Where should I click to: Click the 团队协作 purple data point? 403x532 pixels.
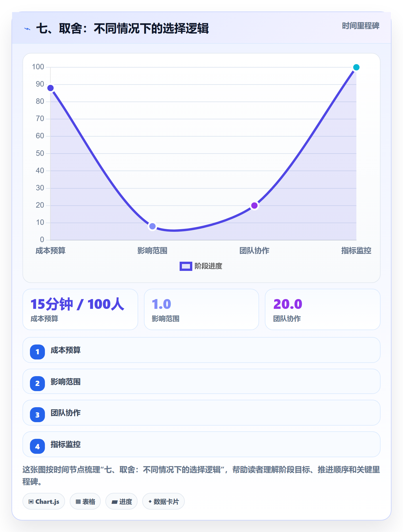pyautogui.click(x=254, y=205)
